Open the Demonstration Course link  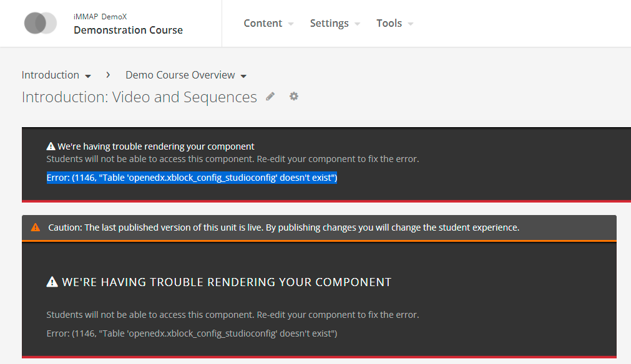pyautogui.click(x=128, y=30)
